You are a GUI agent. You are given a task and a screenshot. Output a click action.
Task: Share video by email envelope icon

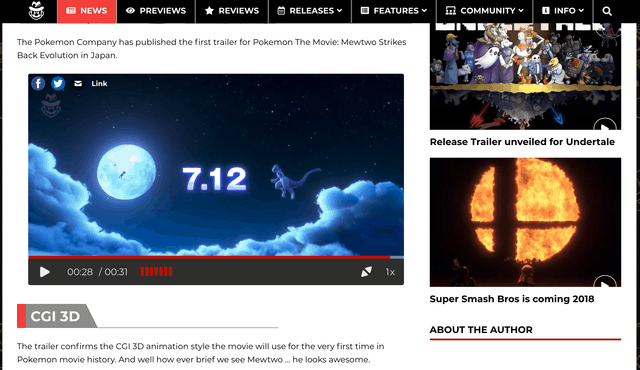tap(78, 84)
